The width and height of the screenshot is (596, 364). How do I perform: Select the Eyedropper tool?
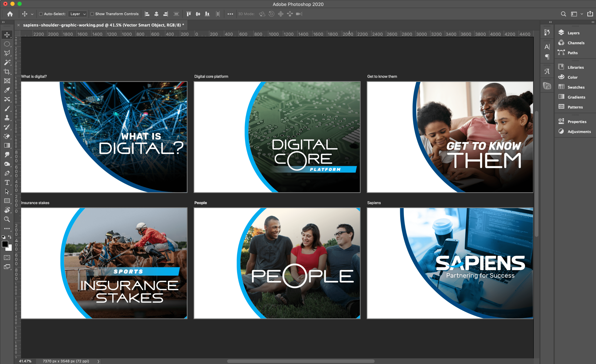(7, 90)
